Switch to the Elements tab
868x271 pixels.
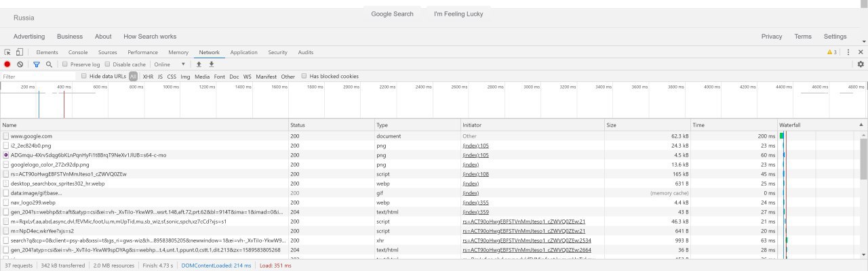click(x=47, y=52)
